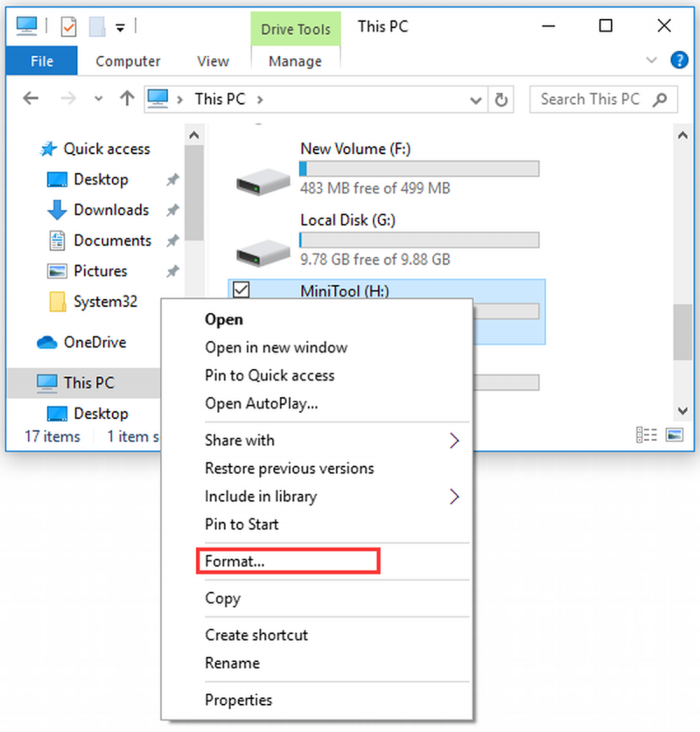This screenshot has height=732, width=700.
Task: Go back with the Back arrow
Action: tap(31, 99)
